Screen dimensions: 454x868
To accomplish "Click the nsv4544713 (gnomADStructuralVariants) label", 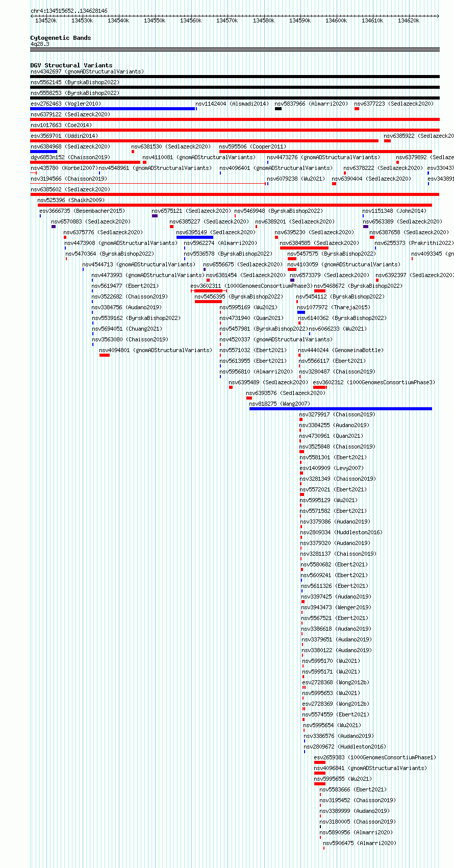I will pyautogui.click(x=139, y=264).
